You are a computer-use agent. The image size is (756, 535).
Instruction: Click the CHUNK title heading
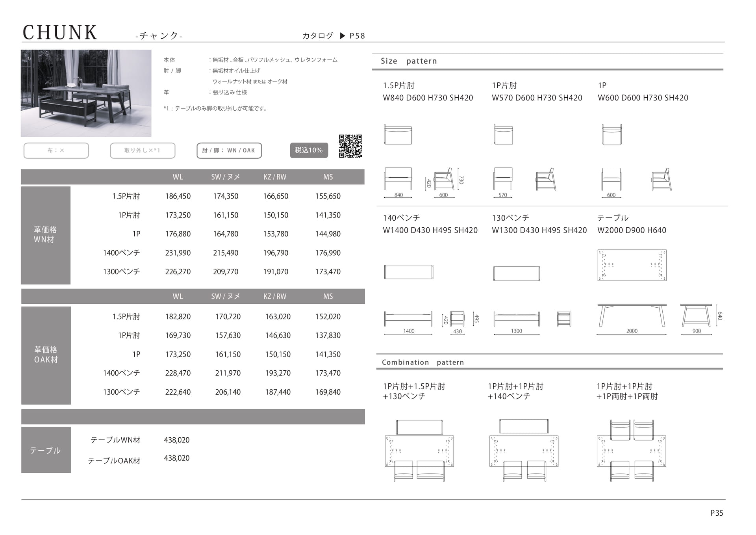pyautogui.click(x=60, y=33)
